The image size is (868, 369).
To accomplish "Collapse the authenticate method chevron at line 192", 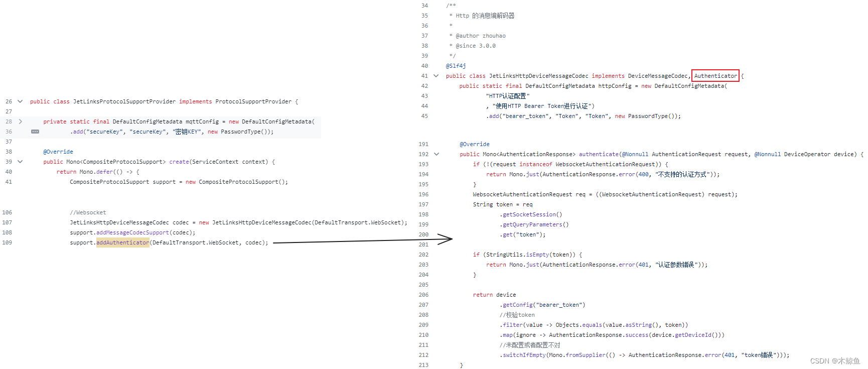I will pos(436,154).
